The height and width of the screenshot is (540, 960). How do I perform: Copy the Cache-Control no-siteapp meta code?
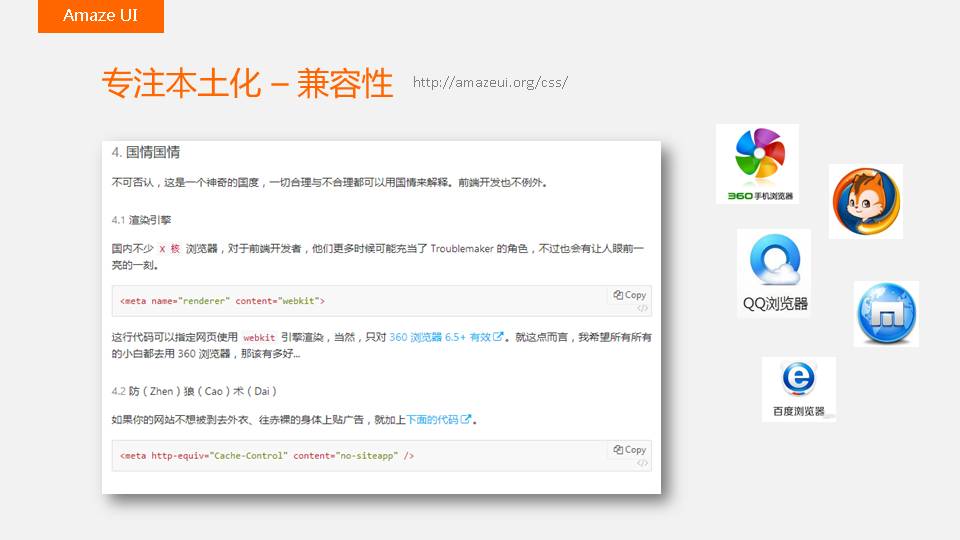630,450
